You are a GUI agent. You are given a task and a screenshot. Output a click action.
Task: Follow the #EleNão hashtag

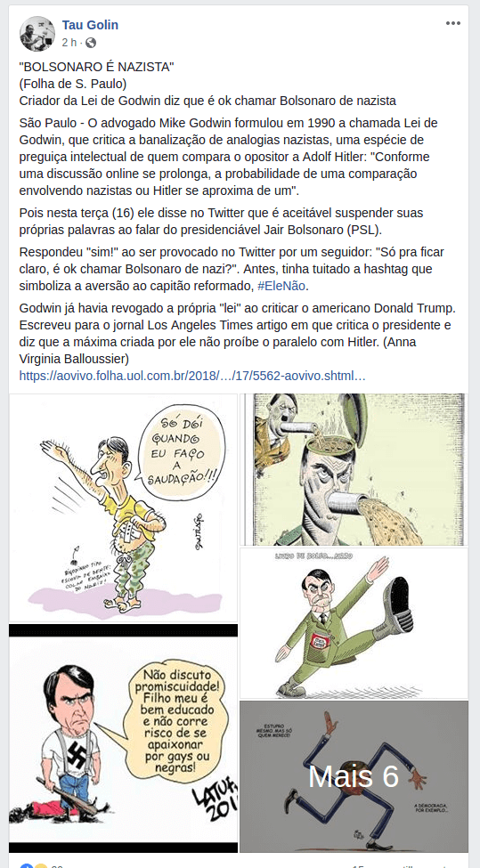pyautogui.click(x=281, y=286)
